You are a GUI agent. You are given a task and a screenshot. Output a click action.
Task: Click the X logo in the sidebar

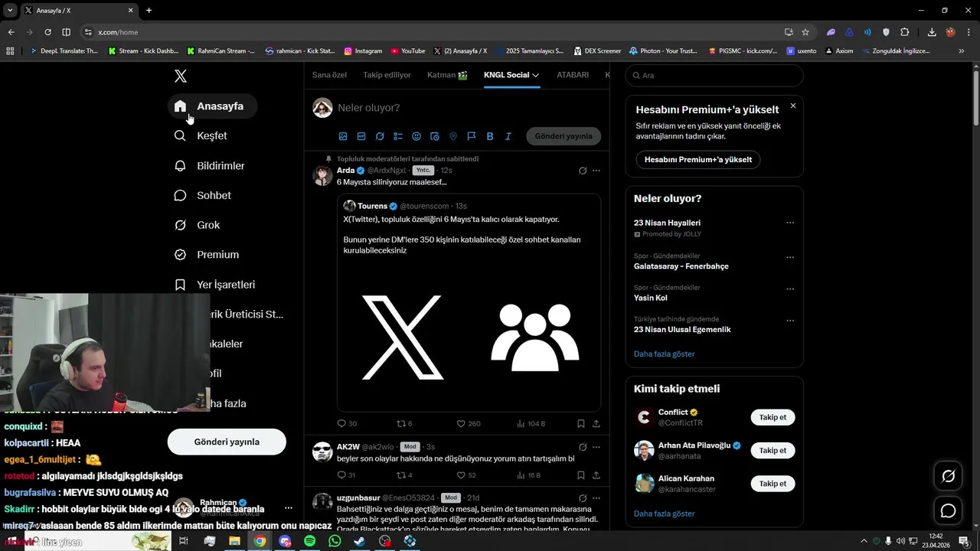[181, 76]
